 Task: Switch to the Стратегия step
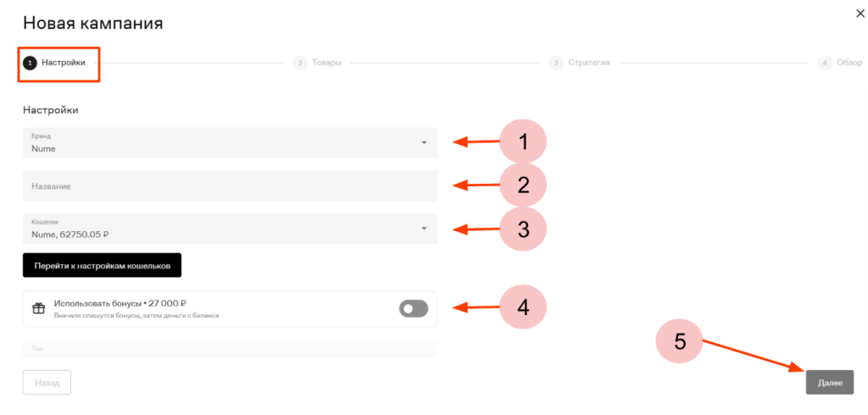tap(589, 63)
